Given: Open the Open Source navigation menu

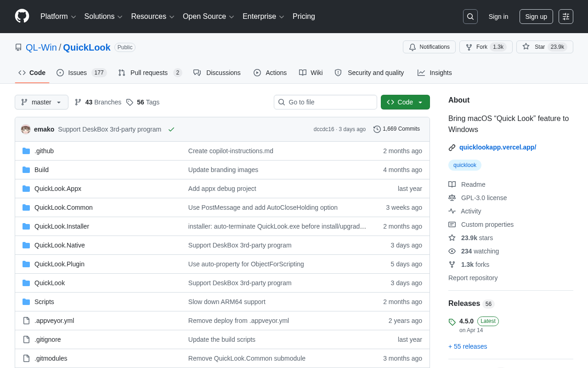Looking at the screenshot, I should (209, 17).
